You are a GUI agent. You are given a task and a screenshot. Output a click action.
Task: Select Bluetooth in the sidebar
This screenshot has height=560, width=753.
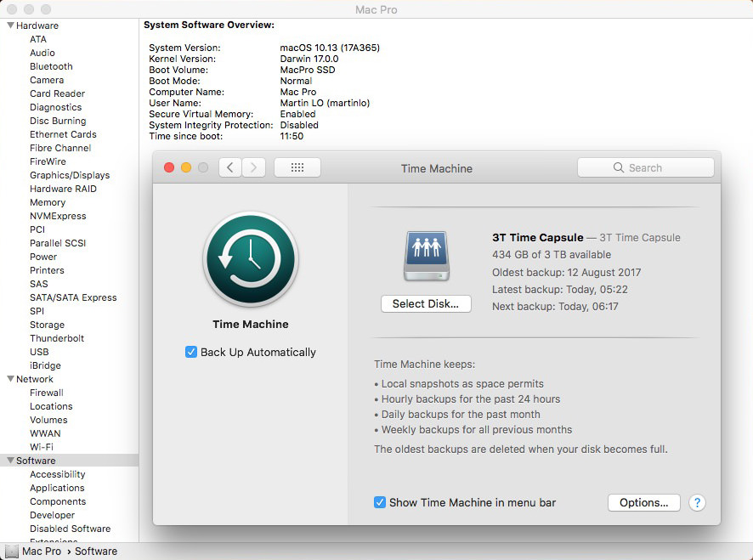pyautogui.click(x=51, y=66)
